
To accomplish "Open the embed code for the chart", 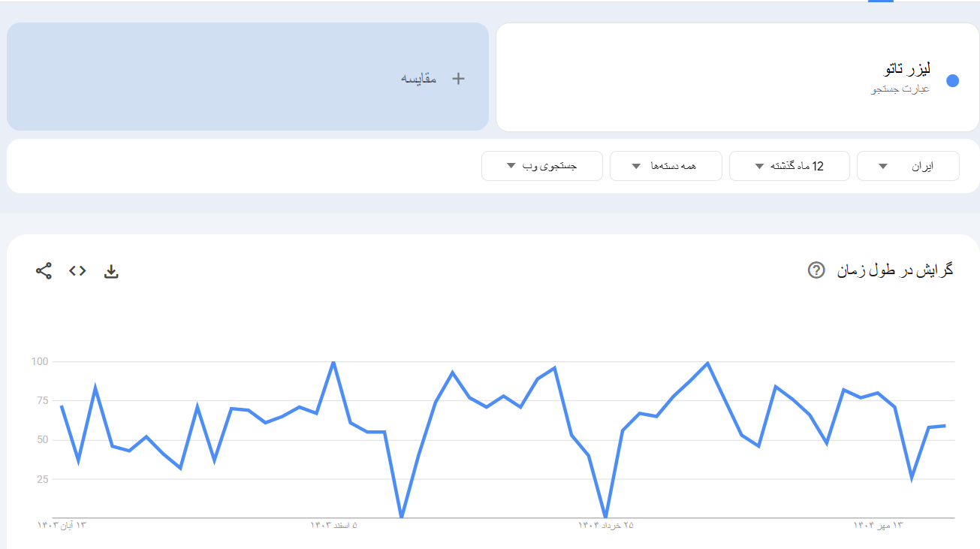I will 78,271.
